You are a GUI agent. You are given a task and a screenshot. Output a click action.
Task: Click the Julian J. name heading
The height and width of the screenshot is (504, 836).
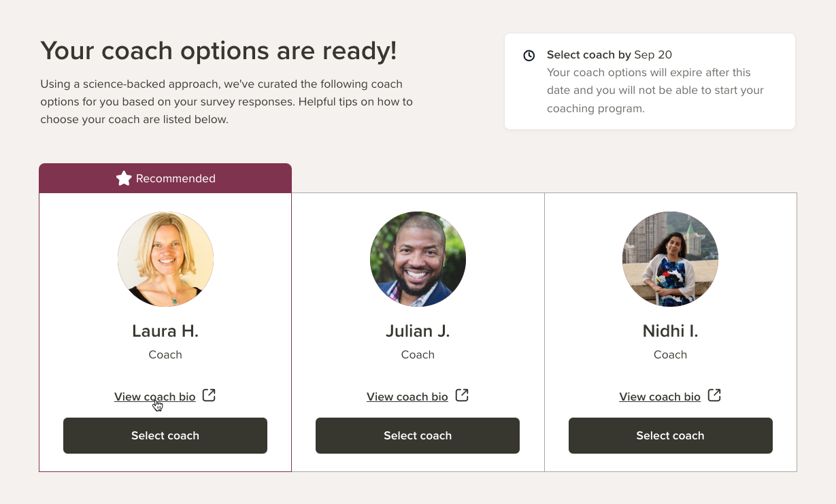[418, 331]
